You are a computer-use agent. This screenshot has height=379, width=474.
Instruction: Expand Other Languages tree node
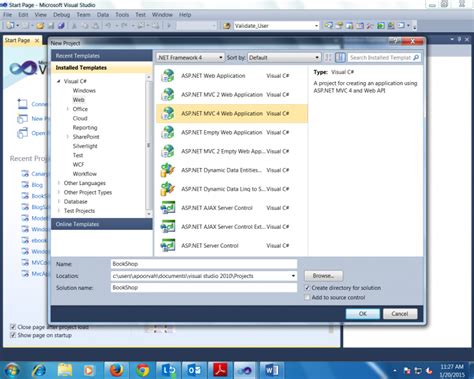tap(59, 183)
